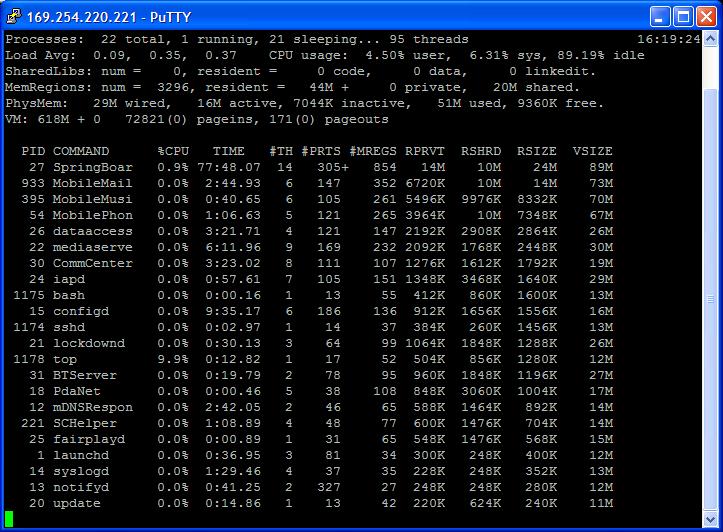The width and height of the screenshot is (723, 532).
Task: Click the #TH column header
Action: click(x=281, y=151)
